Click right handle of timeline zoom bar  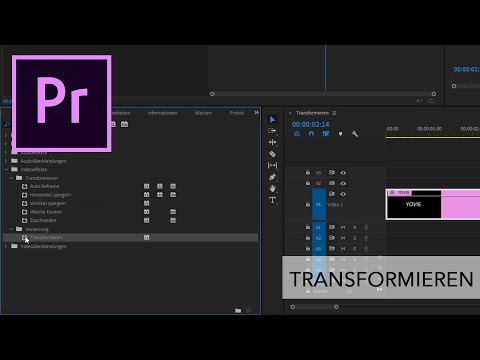click(x=336, y=307)
